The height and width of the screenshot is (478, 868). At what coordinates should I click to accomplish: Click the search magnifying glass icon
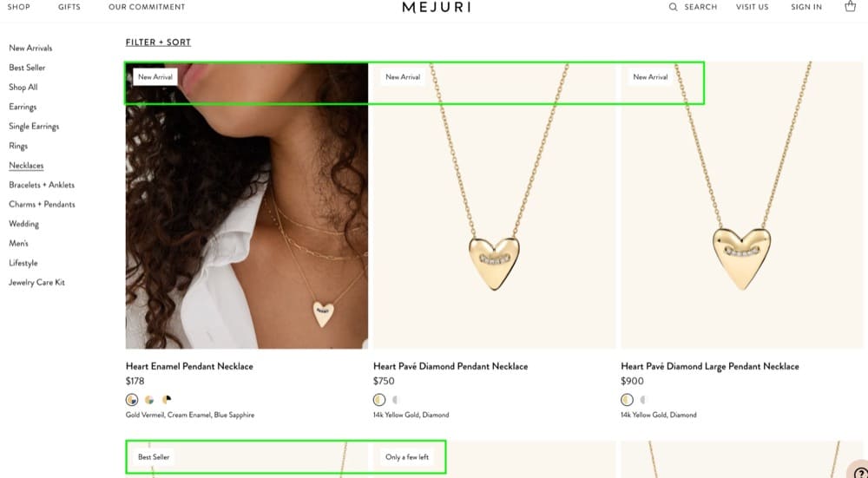pyautogui.click(x=673, y=7)
